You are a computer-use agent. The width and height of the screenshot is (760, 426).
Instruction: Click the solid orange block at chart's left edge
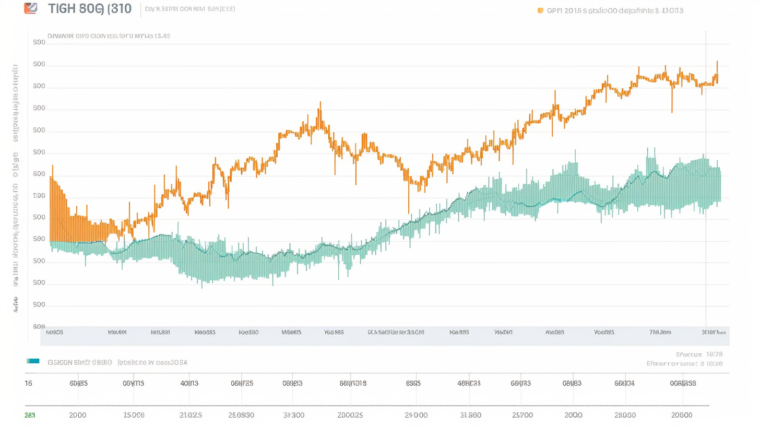(x=62, y=215)
